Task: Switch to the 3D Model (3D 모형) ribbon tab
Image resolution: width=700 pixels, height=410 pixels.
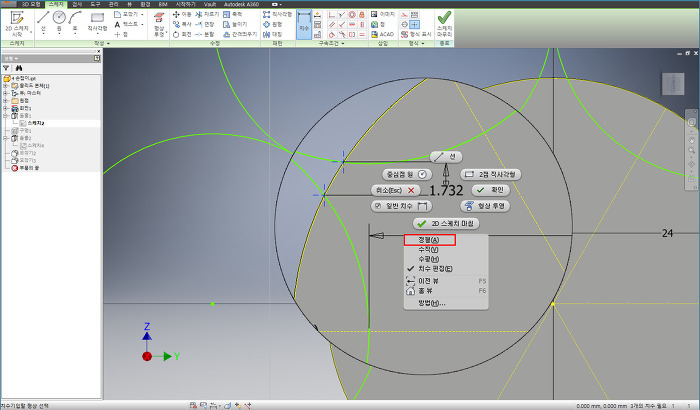Action: point(31,4)
